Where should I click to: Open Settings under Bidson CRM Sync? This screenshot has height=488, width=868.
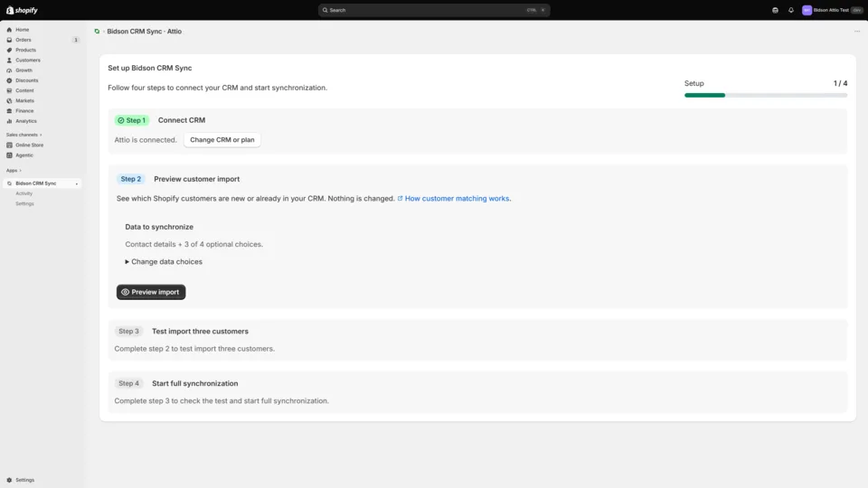click(24, 203)
